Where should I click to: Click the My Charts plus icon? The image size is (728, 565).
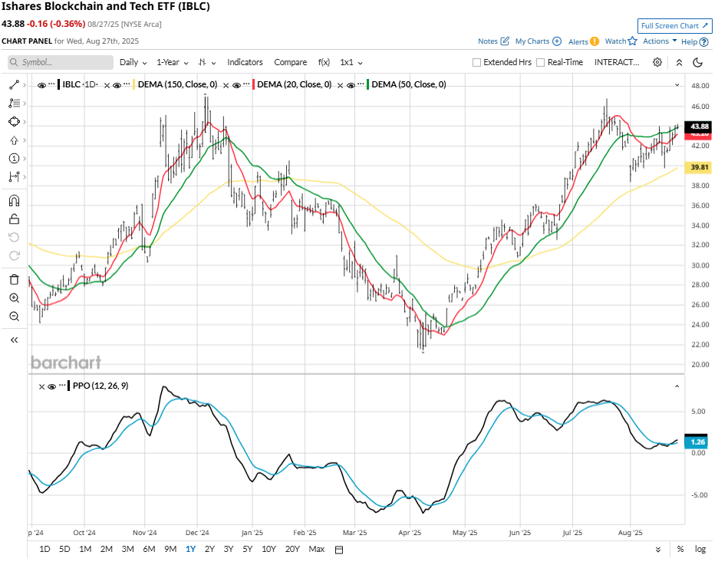click(557, 41)
